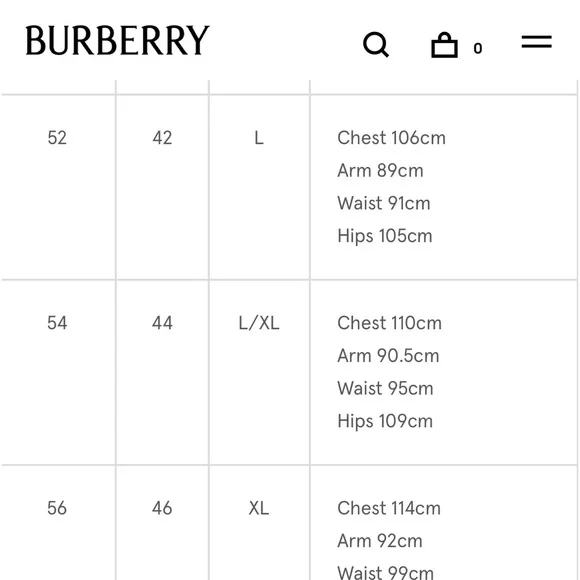Click the Arm 90.5cm measurement text
The width and height of the screenshot is (580, 580).
[388, 355]
